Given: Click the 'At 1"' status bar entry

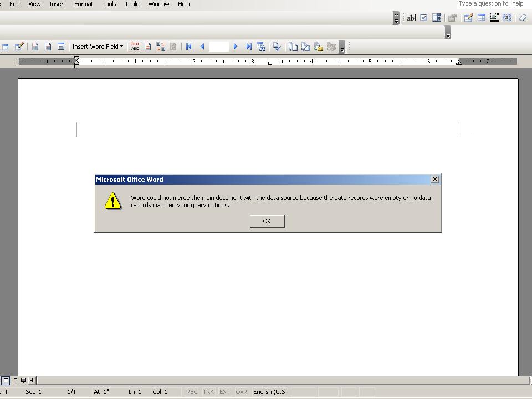Looking at the screenshot, I should (x=101, y=392).
